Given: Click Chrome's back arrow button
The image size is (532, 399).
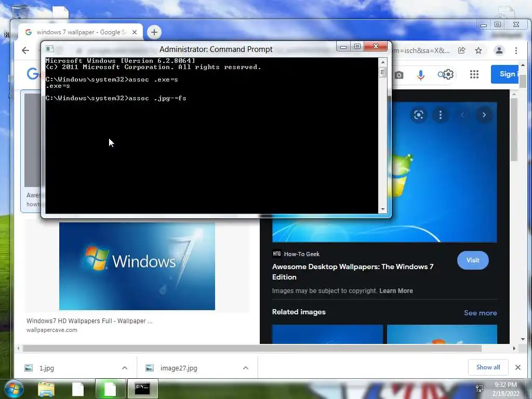Looking at the screenshot, I should pos(25,50).
